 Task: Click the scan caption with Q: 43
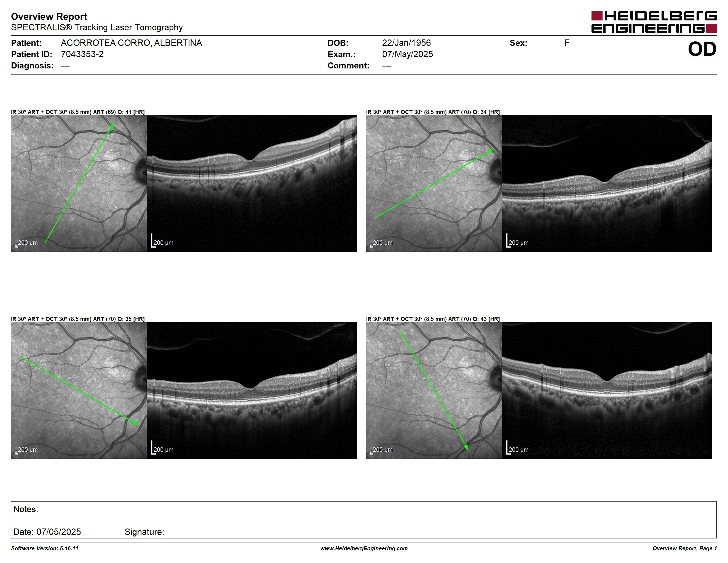point(433,319)
